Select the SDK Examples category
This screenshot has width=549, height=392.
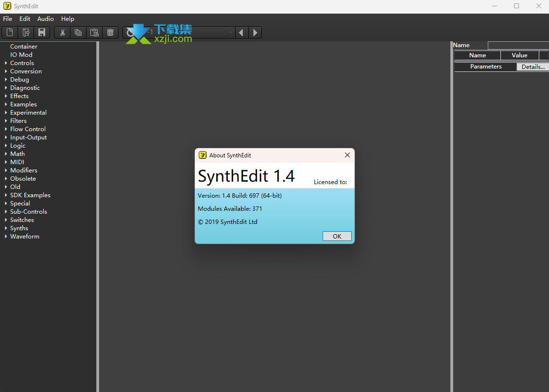30,195
